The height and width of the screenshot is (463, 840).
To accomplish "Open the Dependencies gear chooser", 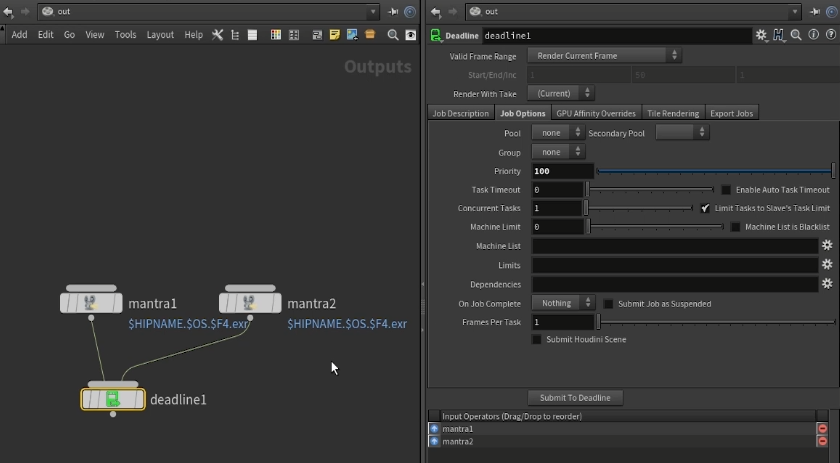I will pos(827,283).
